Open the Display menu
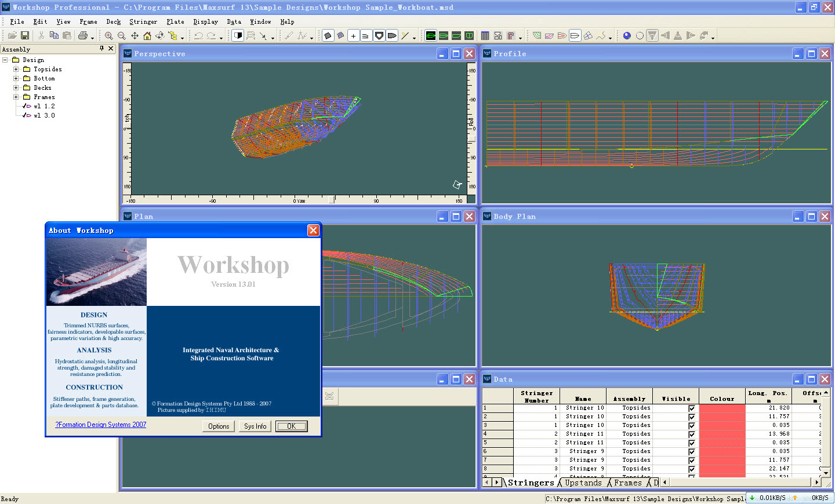835x504 pixels. (205, 21)
